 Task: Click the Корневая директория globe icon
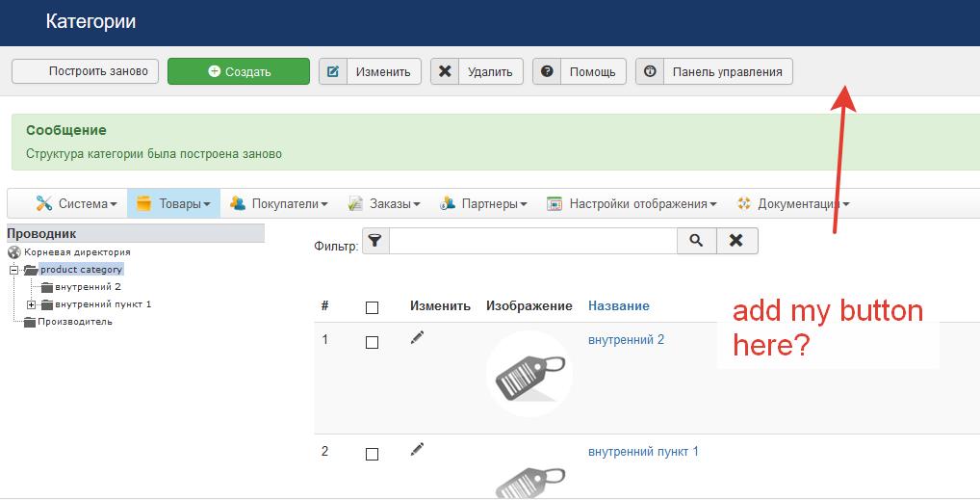[x=14, y=252]
